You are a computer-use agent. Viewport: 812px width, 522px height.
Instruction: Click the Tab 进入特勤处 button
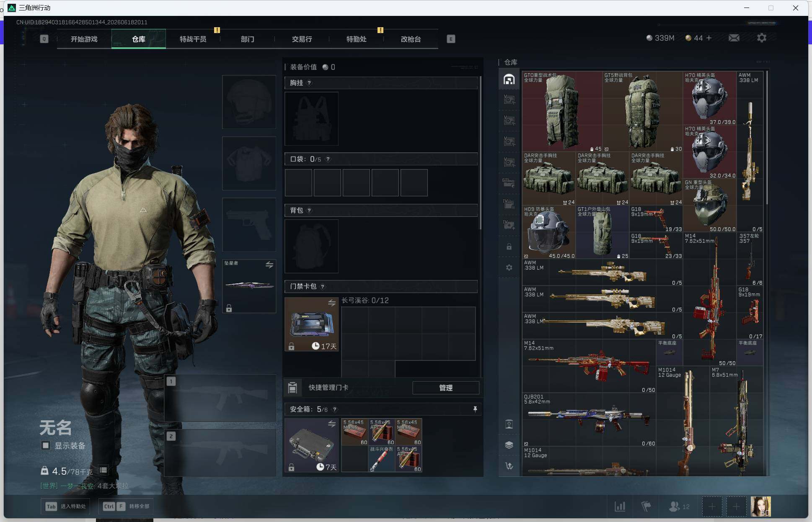[66, 507]
